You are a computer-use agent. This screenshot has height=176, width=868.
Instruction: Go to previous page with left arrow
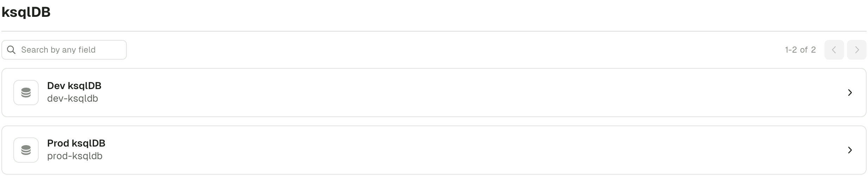coord(834,50)
